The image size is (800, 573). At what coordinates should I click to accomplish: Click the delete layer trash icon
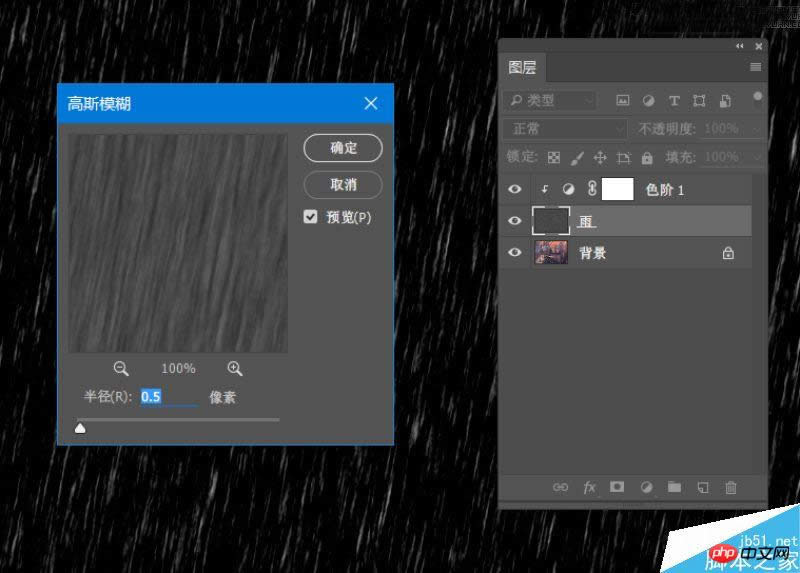point(731,487)
